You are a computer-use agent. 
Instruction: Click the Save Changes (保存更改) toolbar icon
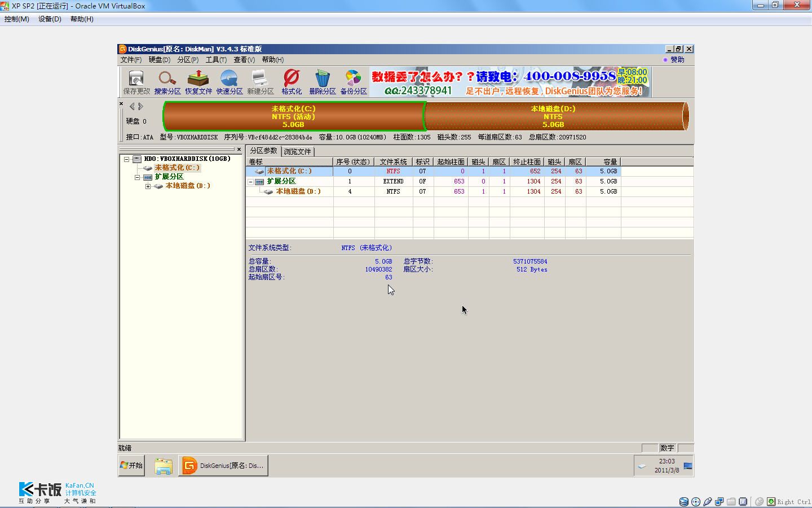point(136,82)
